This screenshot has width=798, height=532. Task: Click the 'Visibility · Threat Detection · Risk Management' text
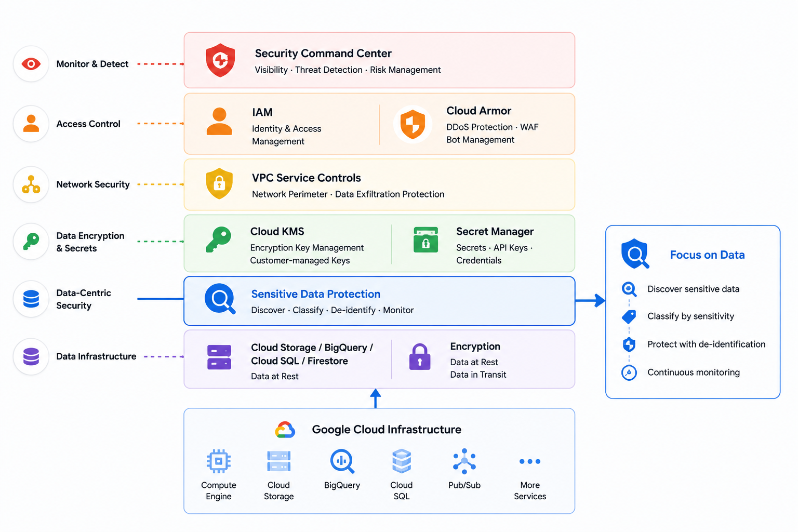[348, 70]
